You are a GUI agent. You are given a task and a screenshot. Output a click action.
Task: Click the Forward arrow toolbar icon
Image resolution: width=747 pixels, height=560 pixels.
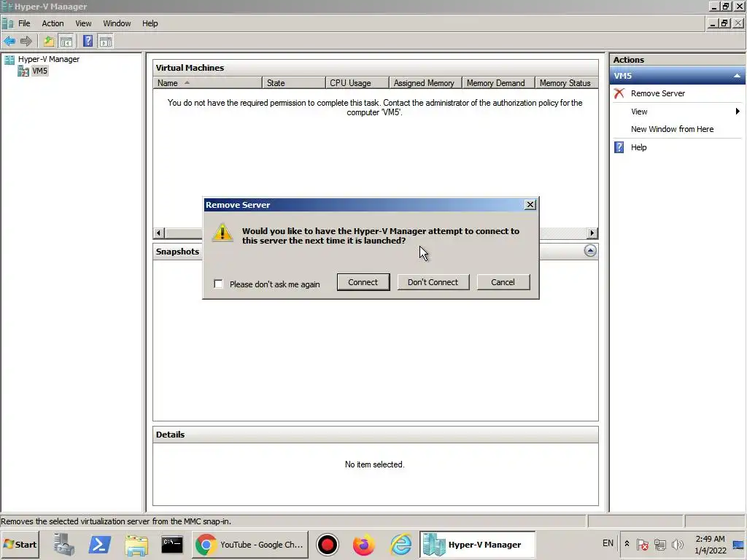tap(26, 42)
